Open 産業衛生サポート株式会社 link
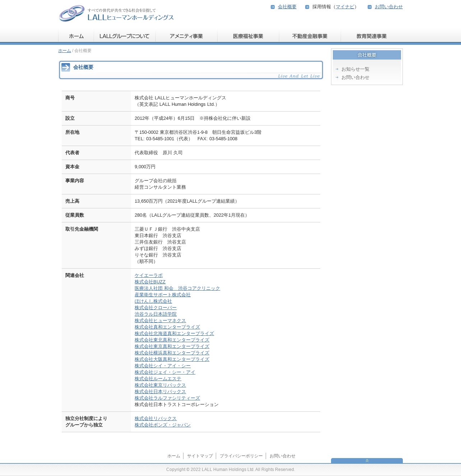Screen dimensions: 461x476 [x=163, y=295]
